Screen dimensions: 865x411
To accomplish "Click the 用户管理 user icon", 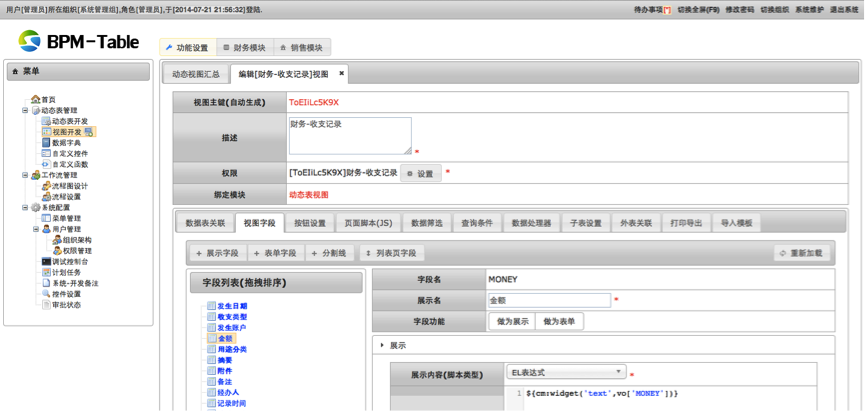I will [x=46, y=229].
